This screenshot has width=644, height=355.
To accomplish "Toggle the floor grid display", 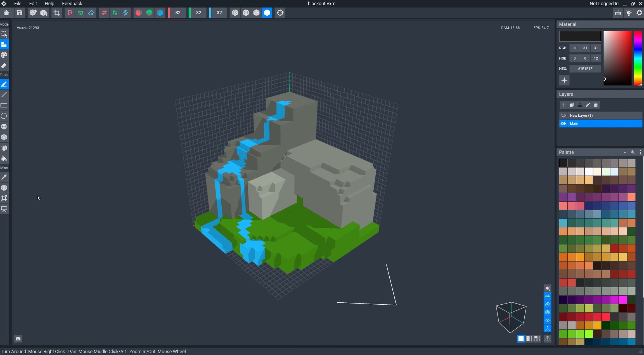I will click(x=547, y=321).
